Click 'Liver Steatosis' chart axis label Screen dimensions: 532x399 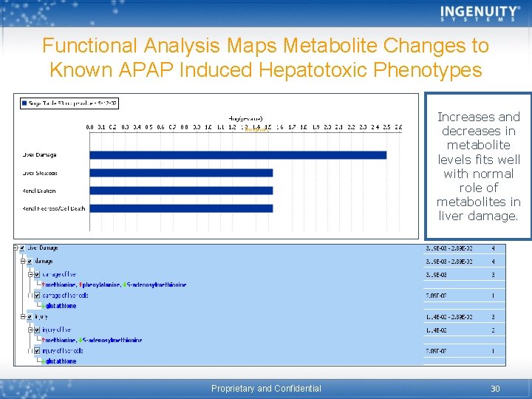pyautogui.click(x=40, y=173)
